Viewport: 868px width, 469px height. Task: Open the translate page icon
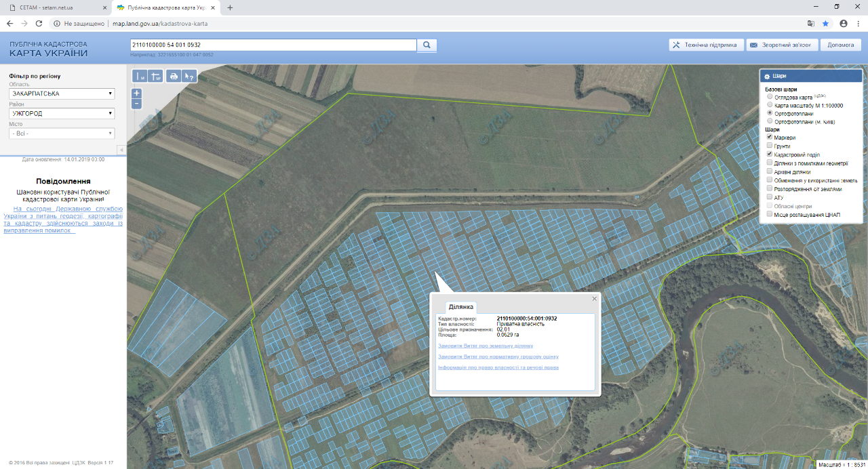tap(810, 23)
